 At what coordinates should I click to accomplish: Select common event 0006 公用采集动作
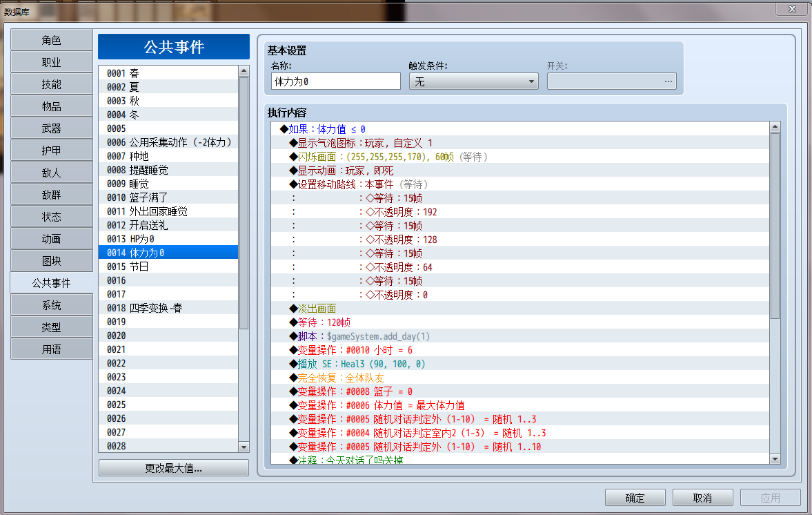tap(168, 142)
